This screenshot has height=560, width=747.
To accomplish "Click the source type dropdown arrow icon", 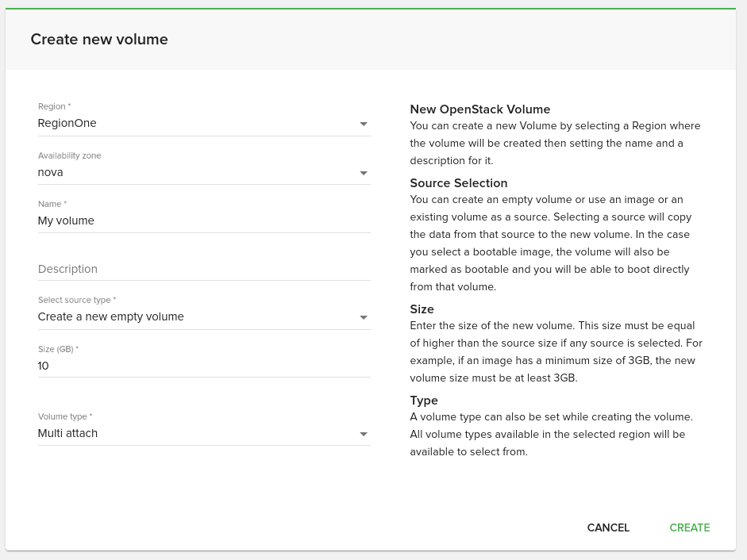I will click(364, 317).
